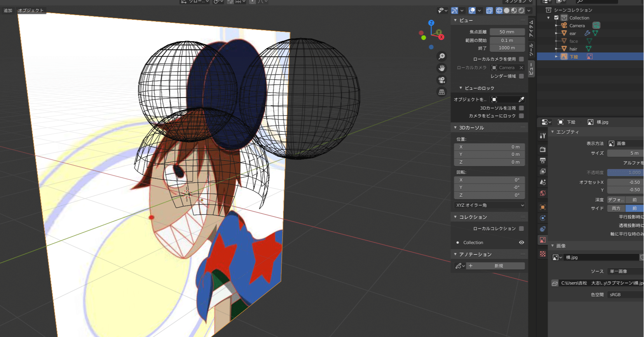The height and width of the screenshot is (337, 644).
Task: Open the Object Data (image) properties tab
Action: 543,240
